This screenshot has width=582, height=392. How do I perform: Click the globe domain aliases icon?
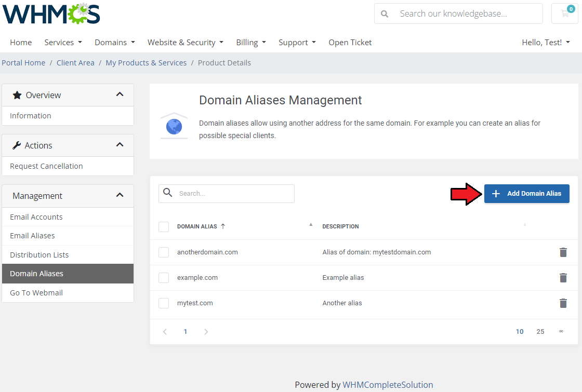tap(174, 127)
